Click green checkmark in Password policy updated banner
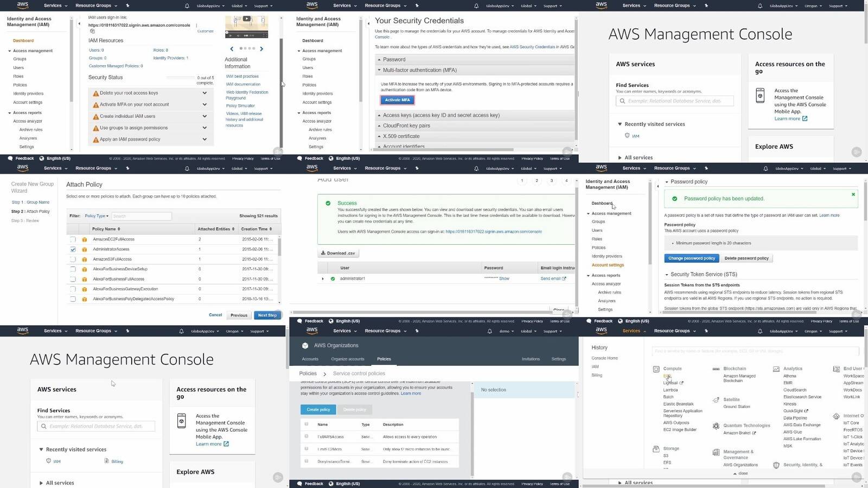 click(x=675, y=199)
